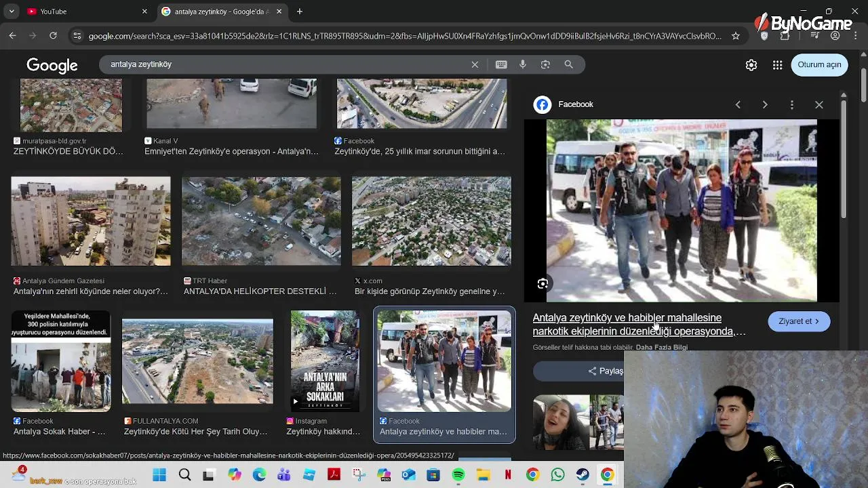Open File Explorer from taskbar
Viewport: 868px width, 488px height.
tap(483, 475)
